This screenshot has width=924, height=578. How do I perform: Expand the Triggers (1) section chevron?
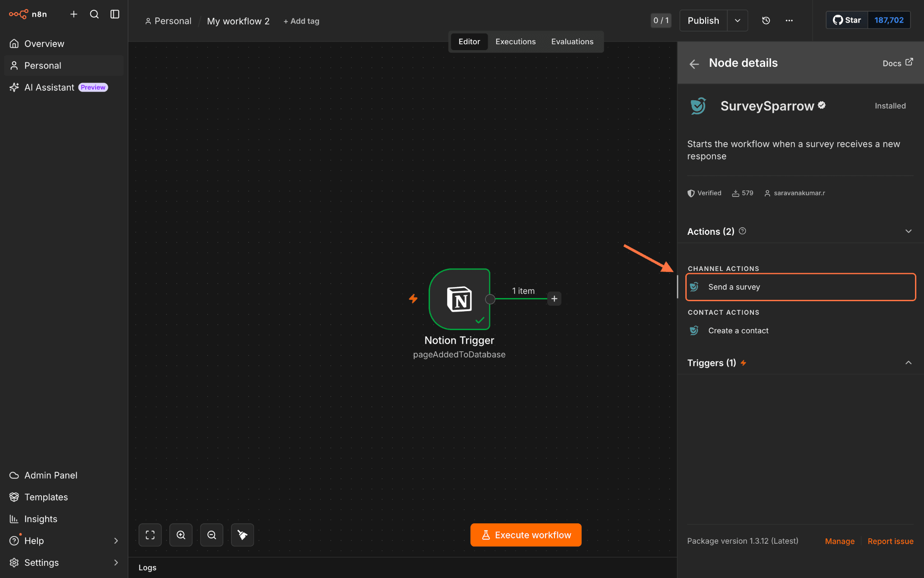pos(909,363)
